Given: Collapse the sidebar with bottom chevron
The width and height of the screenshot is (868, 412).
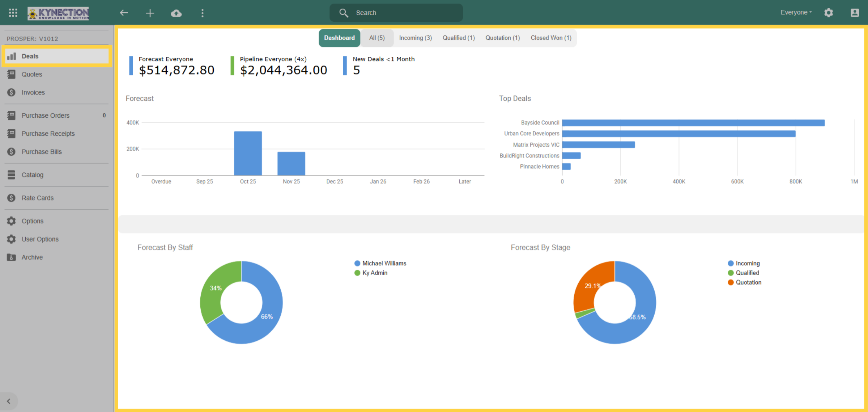Looking at the screenshot, I should click(x=9, y=401).
